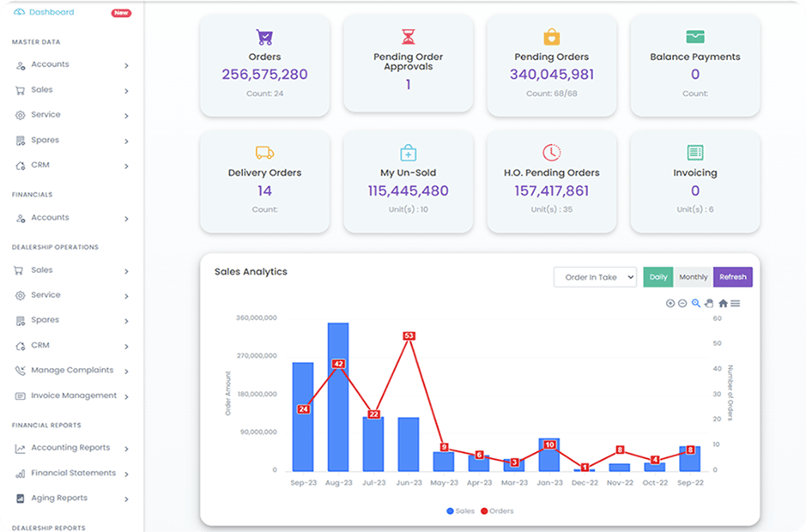806x532 pixels.
Task: Click the chart zoom-out minus icon
Action: coord(682,303)
